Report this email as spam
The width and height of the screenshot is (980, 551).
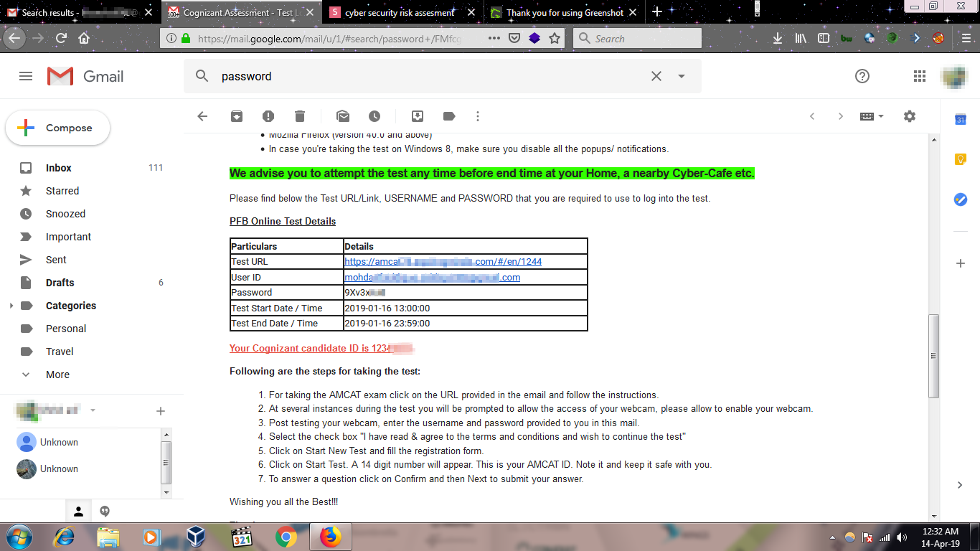point(268,116)
